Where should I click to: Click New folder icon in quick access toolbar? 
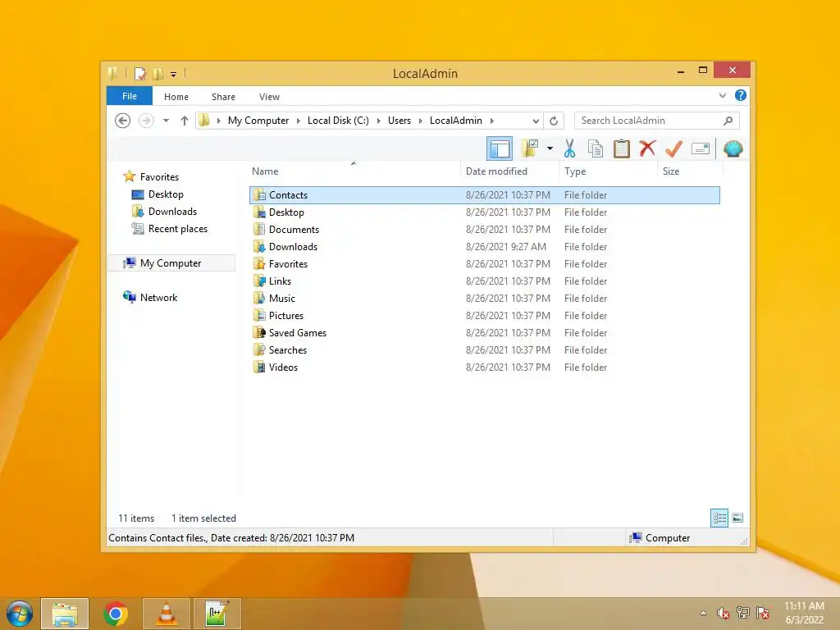157,73
